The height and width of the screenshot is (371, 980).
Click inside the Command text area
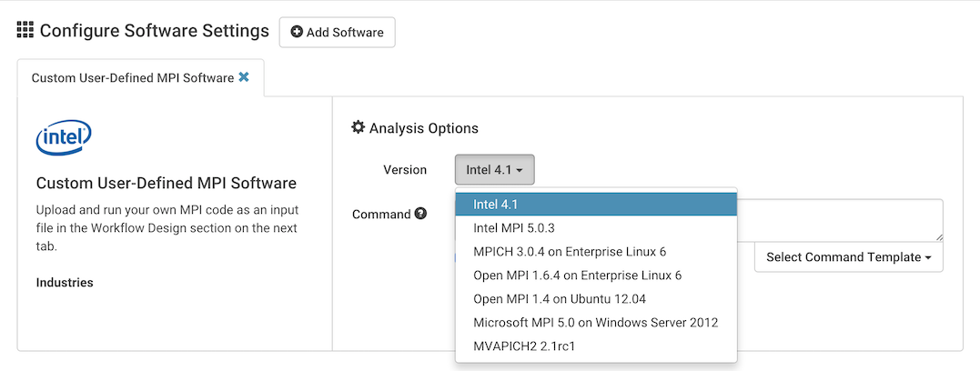pyautogui.click(x=842, y=221)
